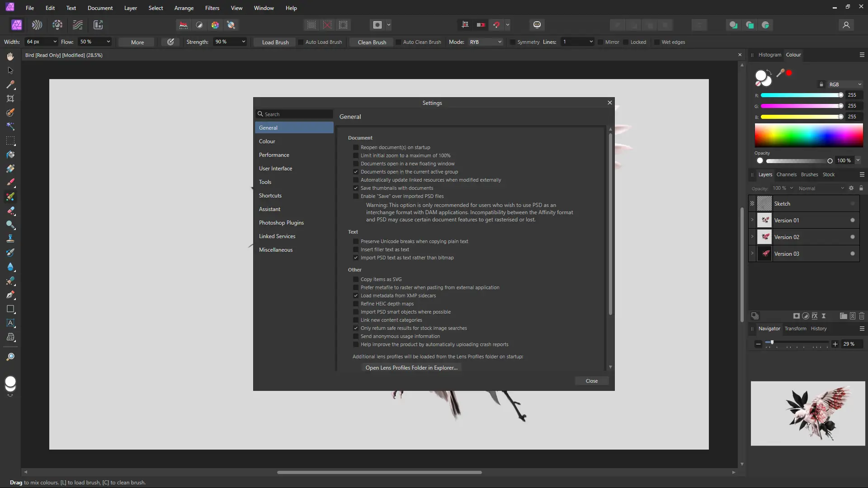The width and height of the screenshot is (868, 488).
Task: Click the colour picker eyedropper icon
Action: point(780,73)
